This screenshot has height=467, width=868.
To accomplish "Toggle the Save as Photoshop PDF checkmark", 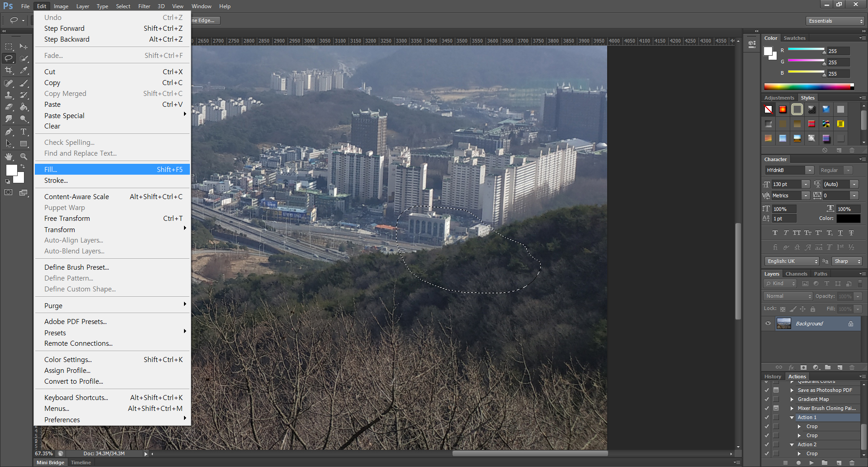I will pyautogui.click(x=767, y=390).
